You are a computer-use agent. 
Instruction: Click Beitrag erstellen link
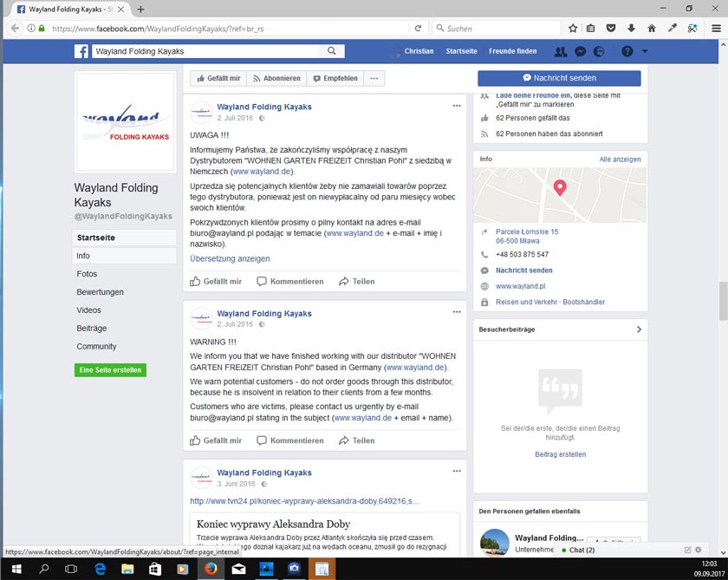[561, 454]
